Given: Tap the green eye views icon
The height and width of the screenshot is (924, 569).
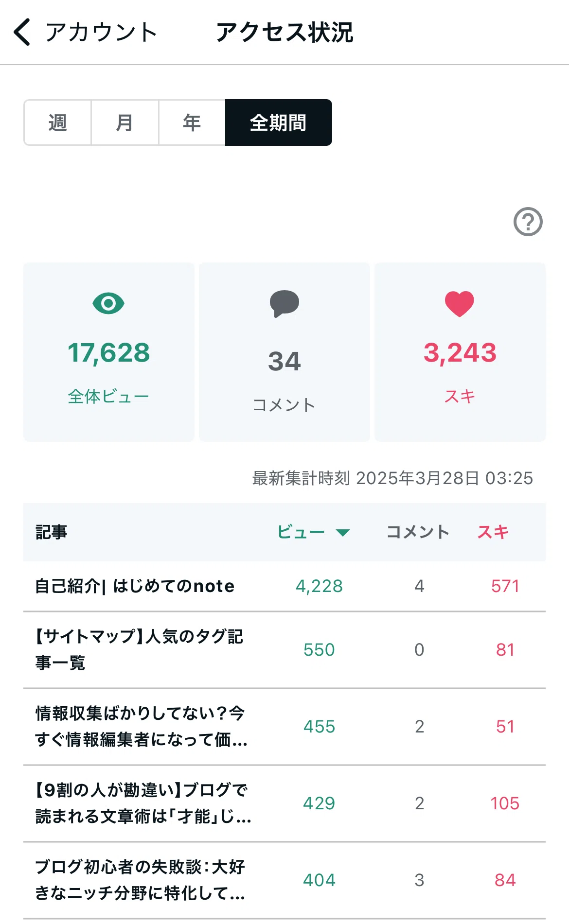Looking at the screenshot, I should pyautogui.click(x=108, y=303).
